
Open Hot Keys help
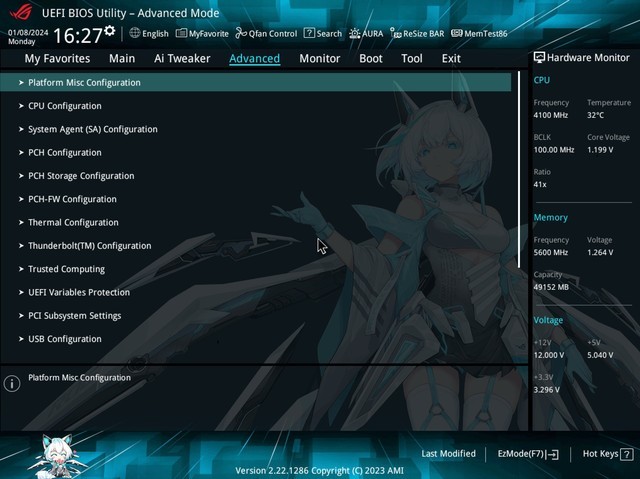click(x=606, y=454)
